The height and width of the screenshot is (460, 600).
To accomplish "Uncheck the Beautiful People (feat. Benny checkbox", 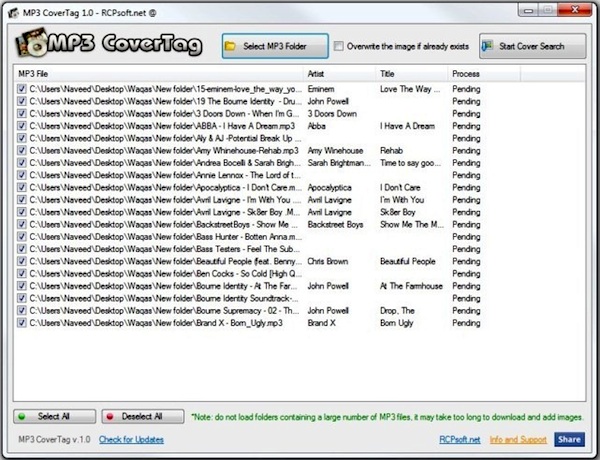I will tap(21, 261).
